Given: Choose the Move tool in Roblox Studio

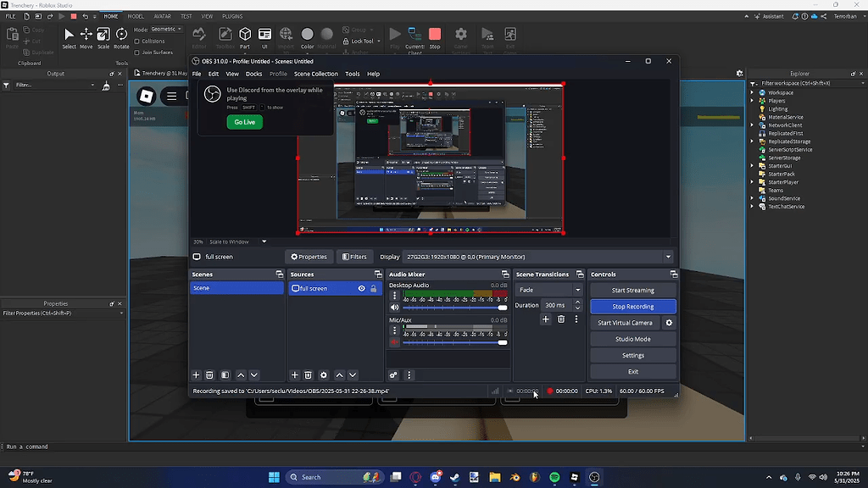Looking at the screenshot, I should (86, 38).
